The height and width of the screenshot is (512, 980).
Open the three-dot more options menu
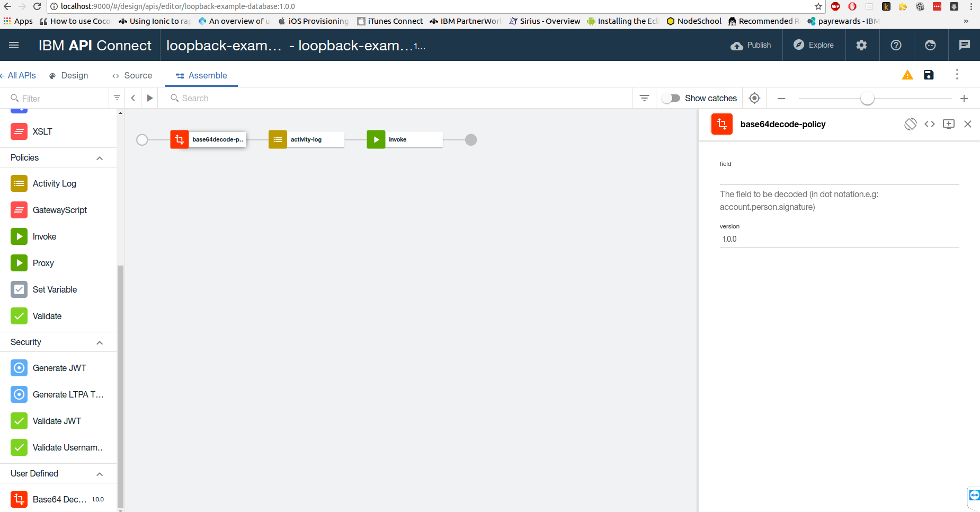point(957,74)
